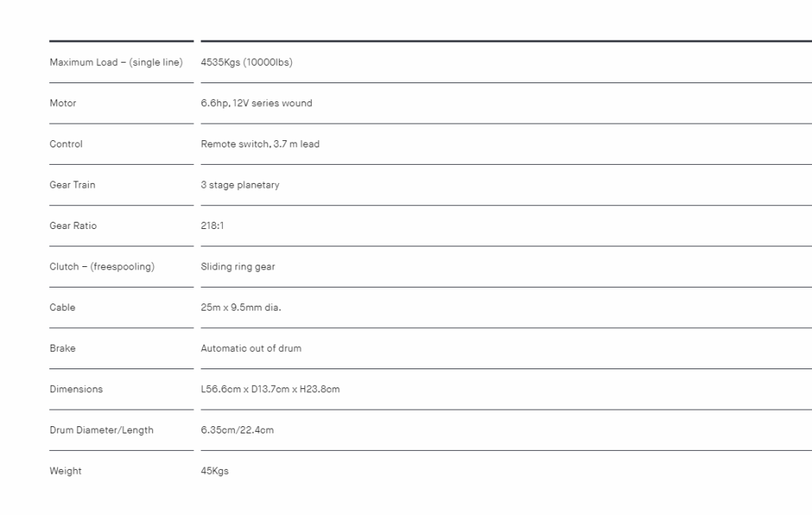Select the 25m x 9.5mm dia. value
This screenshot has width=812, height=515.
coord(241,307)
